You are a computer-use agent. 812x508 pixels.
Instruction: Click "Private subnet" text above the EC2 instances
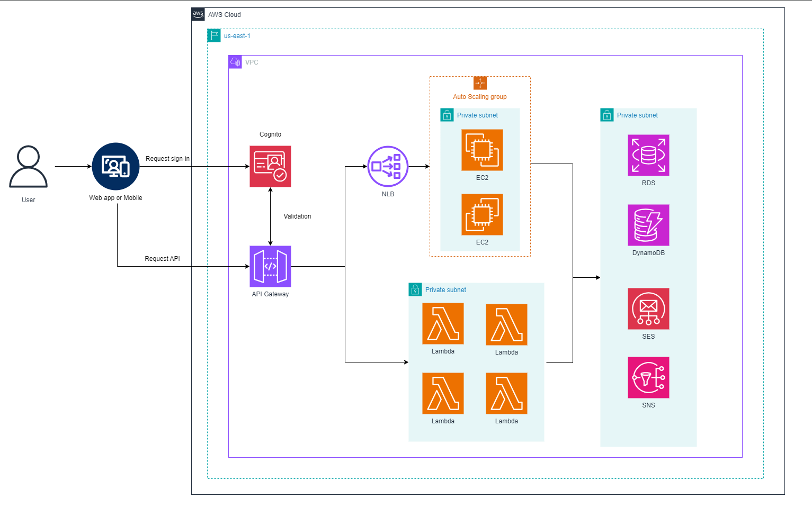click(x=477, y=115)
